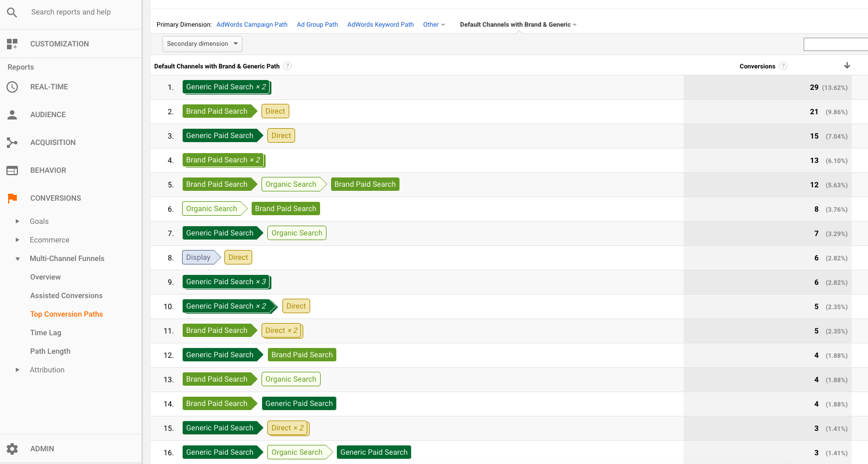Open the Other dimension dropdown
Screen dimensions: 868x464
click(434, 25)
